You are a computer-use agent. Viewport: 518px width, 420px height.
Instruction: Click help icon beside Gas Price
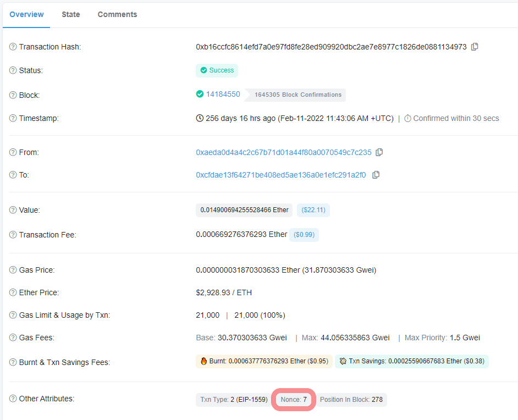tap(13, 270)
